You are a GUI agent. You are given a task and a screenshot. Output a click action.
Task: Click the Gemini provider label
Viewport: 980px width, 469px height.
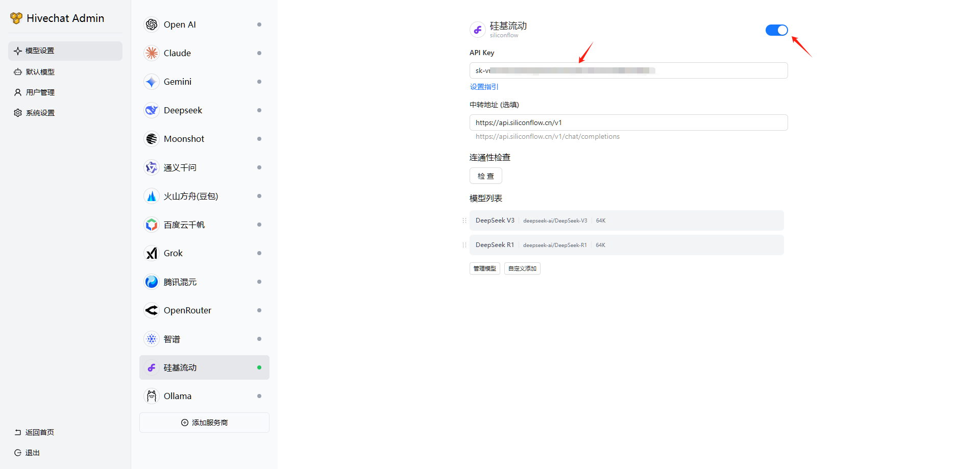tap(178, 82)
